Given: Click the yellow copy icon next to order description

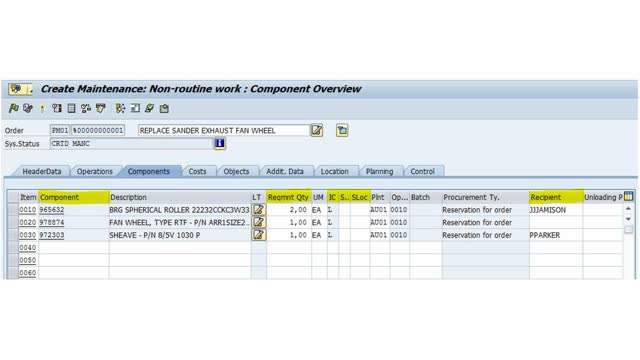Looking at the screenshot, I should (342, 131).
